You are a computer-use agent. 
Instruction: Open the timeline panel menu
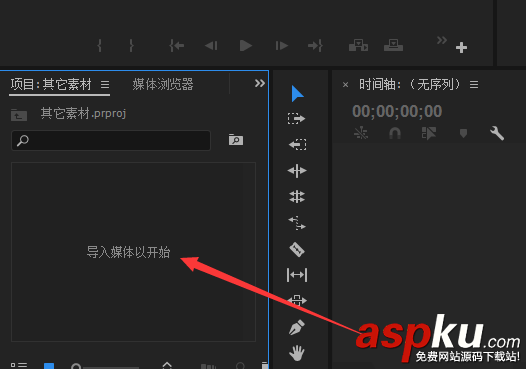tap(474, 85)
